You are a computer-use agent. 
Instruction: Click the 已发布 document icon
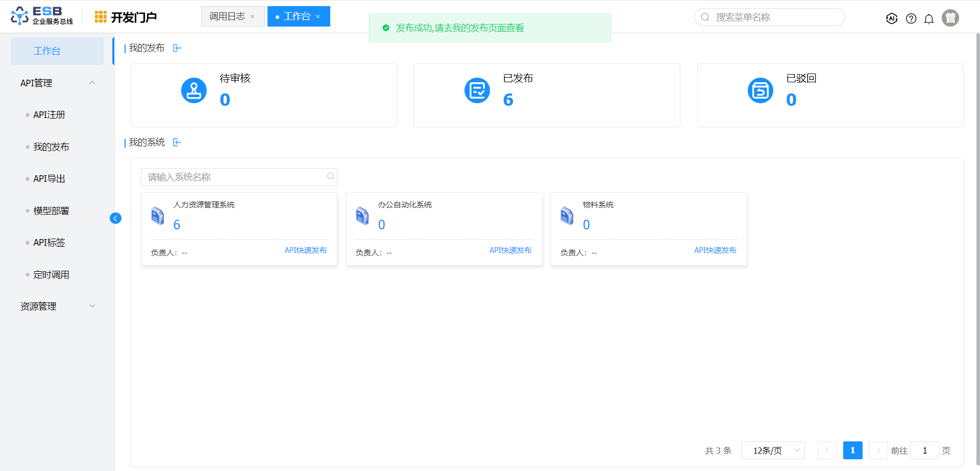click(477, 90)
